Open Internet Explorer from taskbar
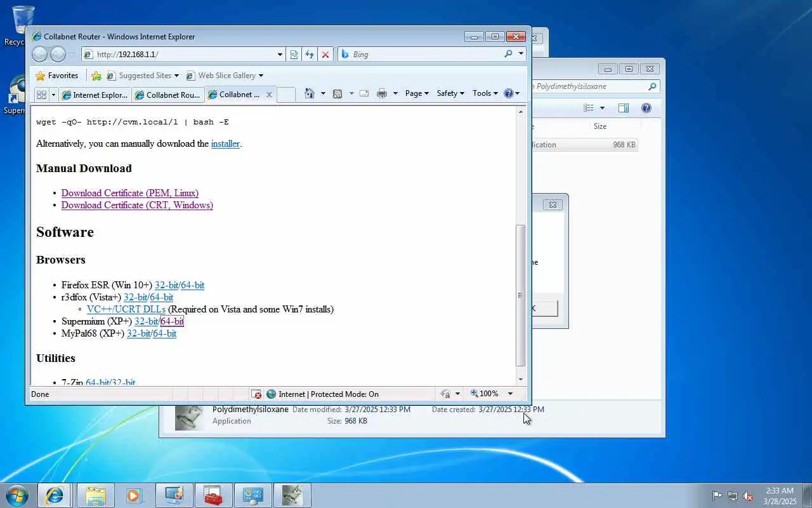The height and width of the screenshot is (508, 812). pyautogui.click(x=55, y=495)
